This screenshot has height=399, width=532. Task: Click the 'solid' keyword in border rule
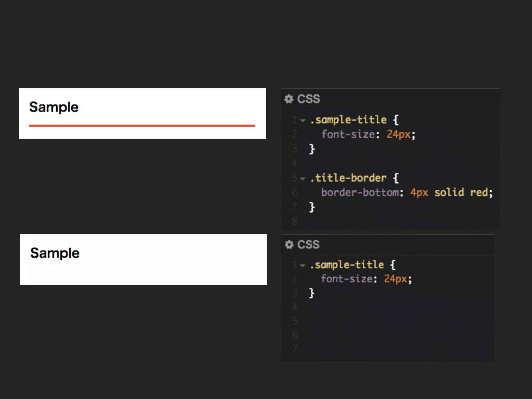click(x=449, y=193)
